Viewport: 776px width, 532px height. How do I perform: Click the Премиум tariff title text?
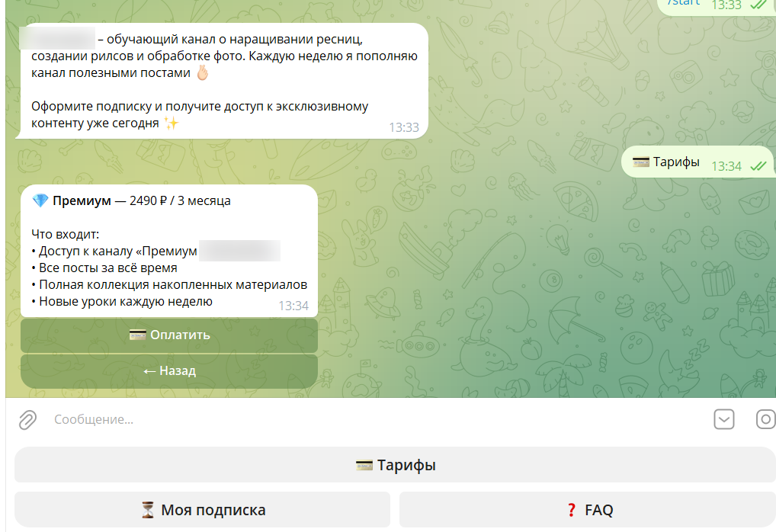(x=82, y=200)
